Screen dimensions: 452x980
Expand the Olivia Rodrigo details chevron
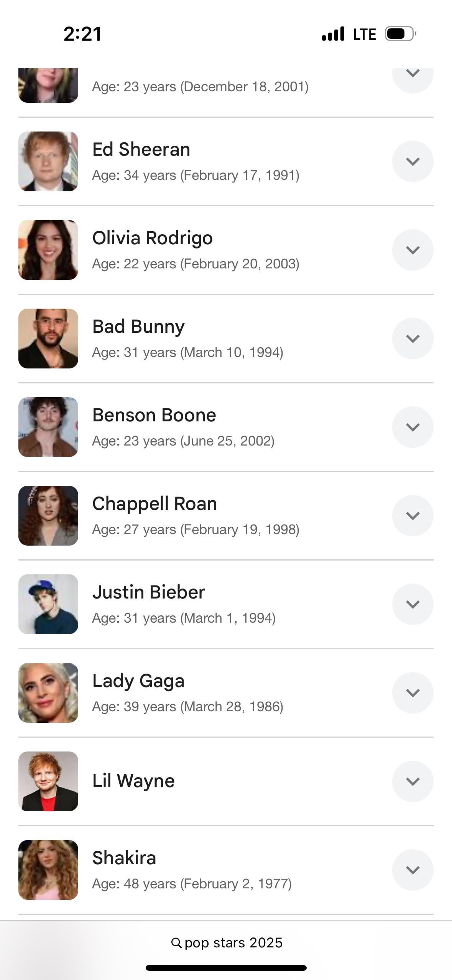[x=413, y=250]
